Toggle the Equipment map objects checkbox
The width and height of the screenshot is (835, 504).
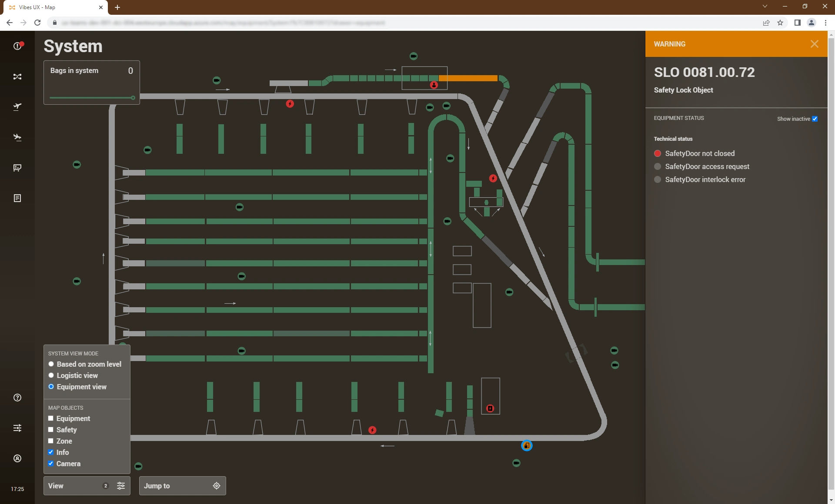pyautogui.click(x=51, y=418)
